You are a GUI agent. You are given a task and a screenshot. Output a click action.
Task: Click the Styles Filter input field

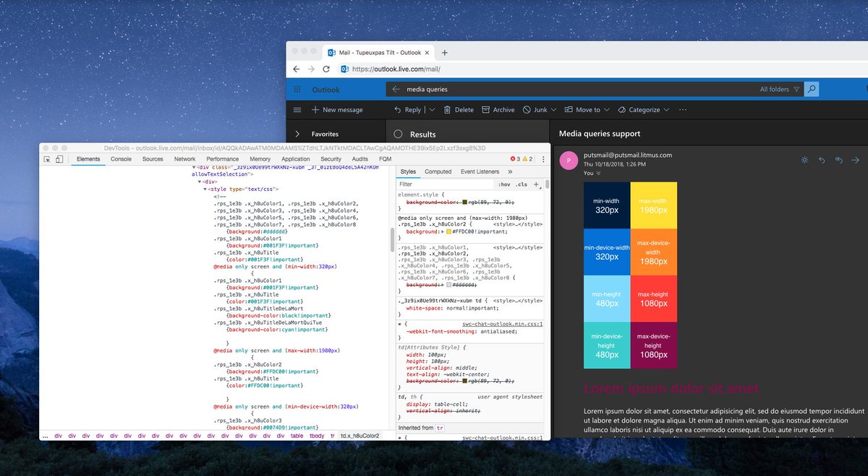click(x=445, y=184)
